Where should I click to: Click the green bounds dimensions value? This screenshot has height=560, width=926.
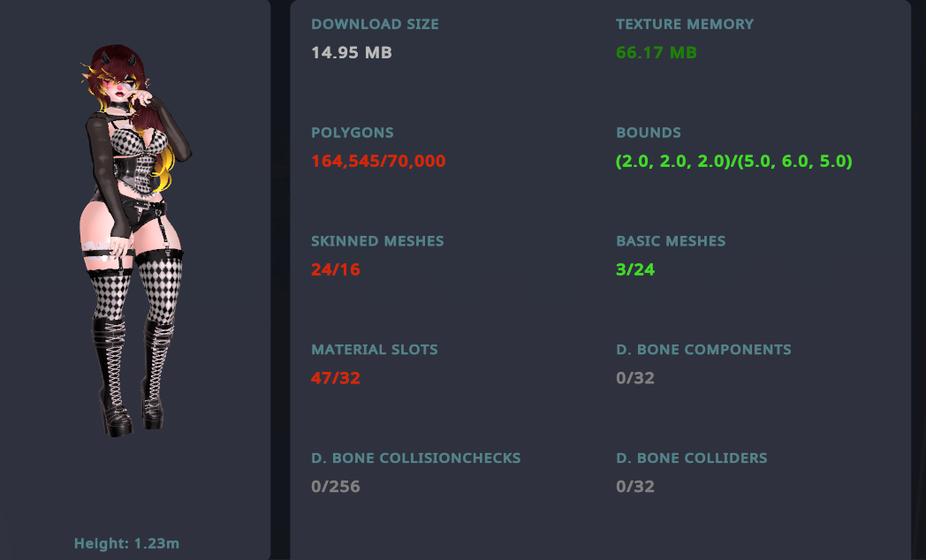click(734, 162)
